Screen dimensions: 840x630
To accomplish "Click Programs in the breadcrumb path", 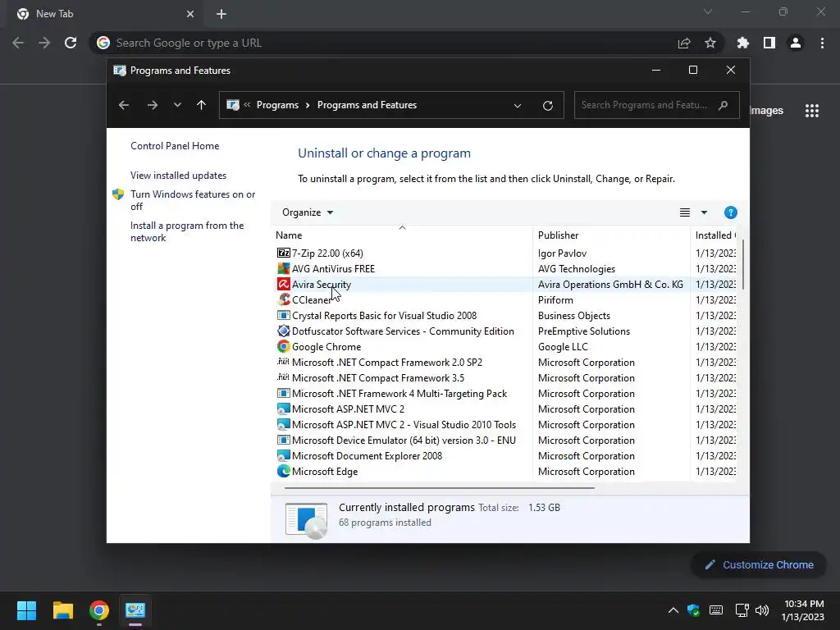I will coord(277,105).
